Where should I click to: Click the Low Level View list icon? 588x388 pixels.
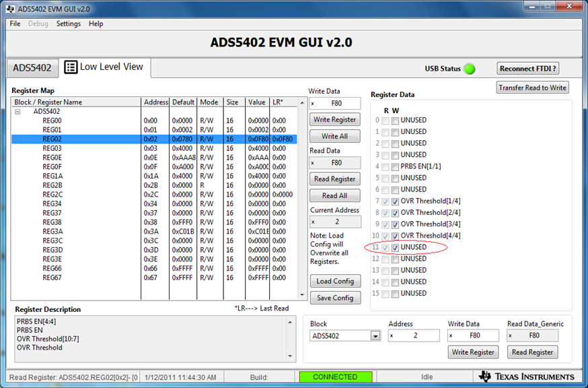[71, 67]
